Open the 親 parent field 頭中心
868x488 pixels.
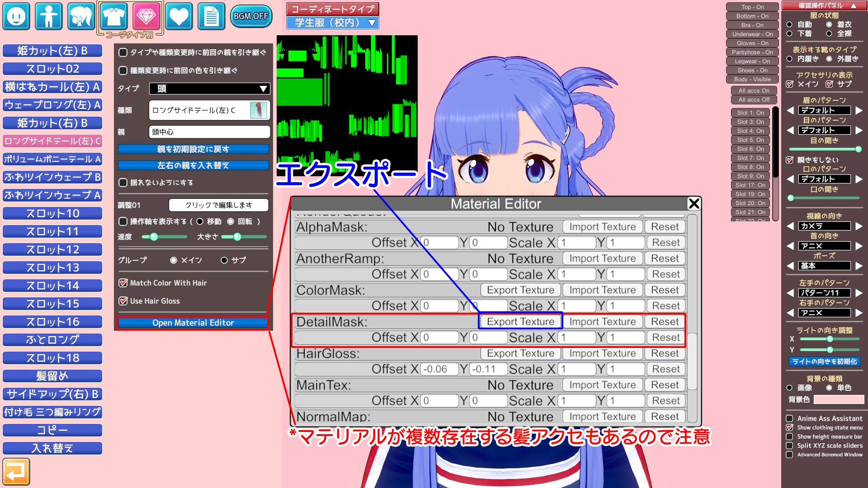coord(209,132)
